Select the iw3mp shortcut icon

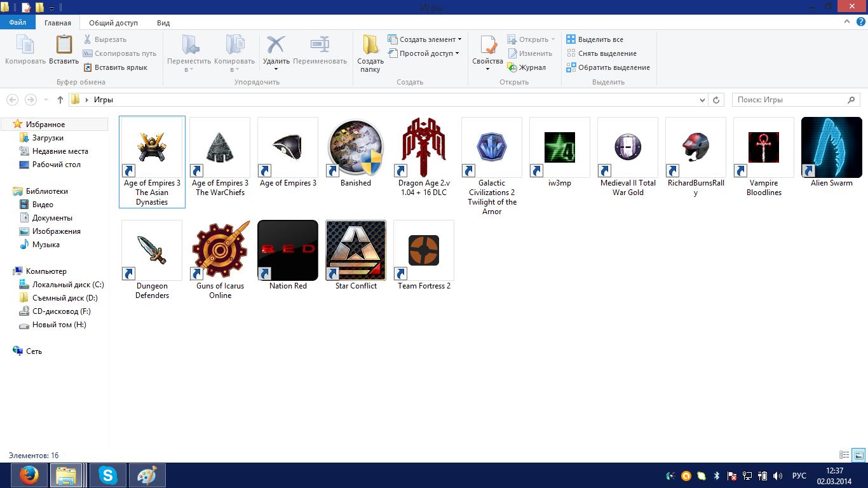tap(560, 147)
